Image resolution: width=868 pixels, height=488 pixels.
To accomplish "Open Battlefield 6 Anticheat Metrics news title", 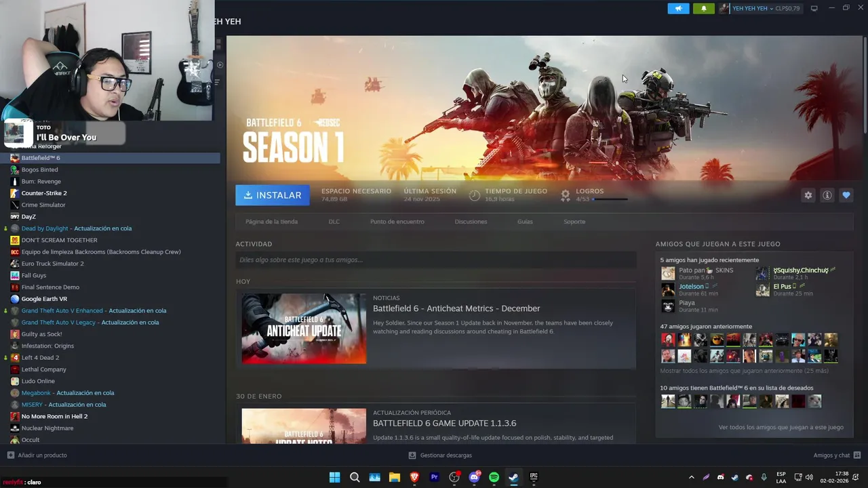I will pyautogui.click(x=456, y=308).
